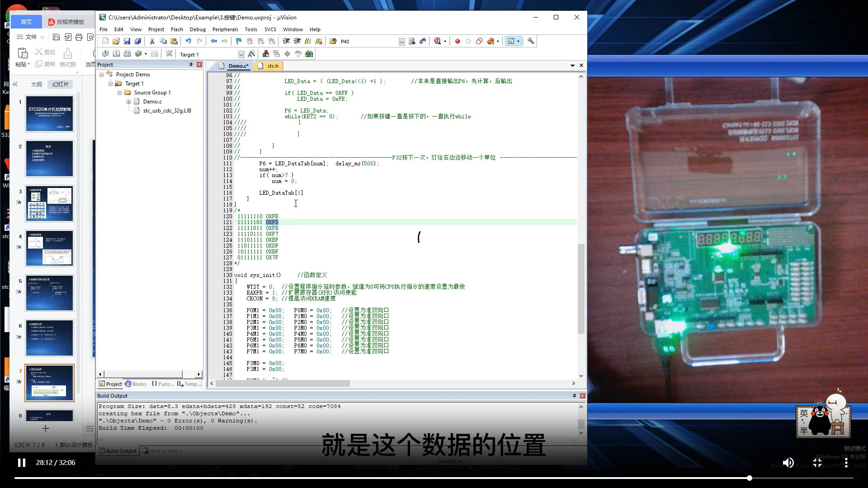Disable all breakpoints icon
The image size is (868, 488).
coord(479,41)
